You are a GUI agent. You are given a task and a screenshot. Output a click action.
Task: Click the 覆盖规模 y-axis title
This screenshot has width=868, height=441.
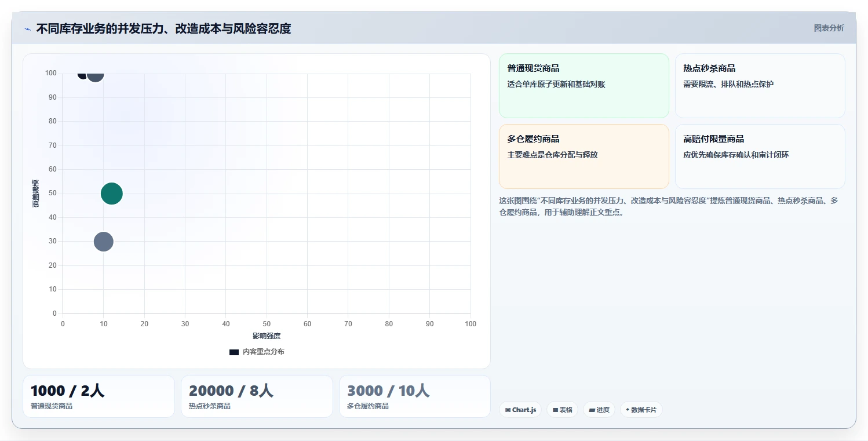[x=36, y=194]
